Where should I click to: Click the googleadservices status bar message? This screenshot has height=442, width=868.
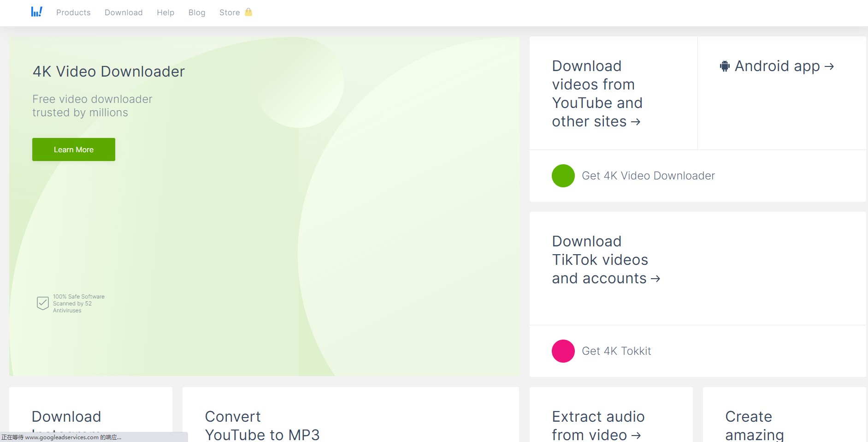61,437
